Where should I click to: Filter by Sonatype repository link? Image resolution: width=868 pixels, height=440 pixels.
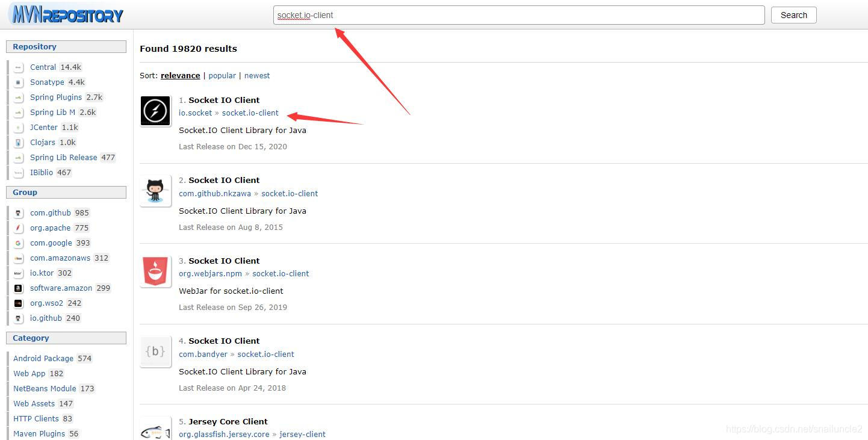point(47,82)
